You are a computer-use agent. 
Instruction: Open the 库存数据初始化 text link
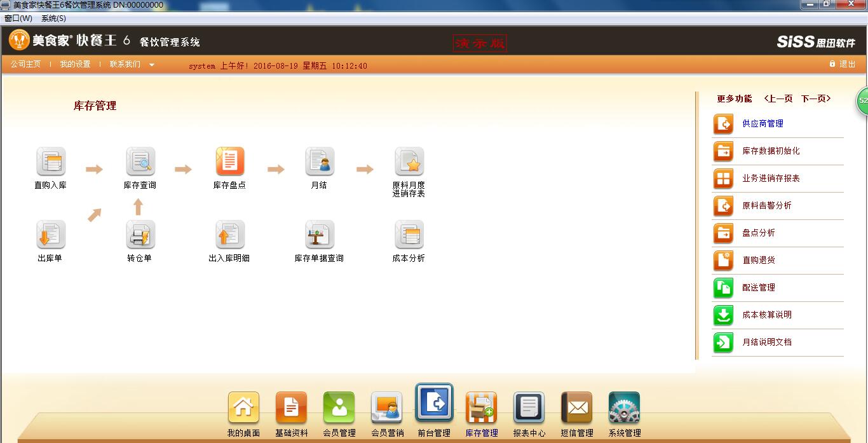[x=771, y=151]
